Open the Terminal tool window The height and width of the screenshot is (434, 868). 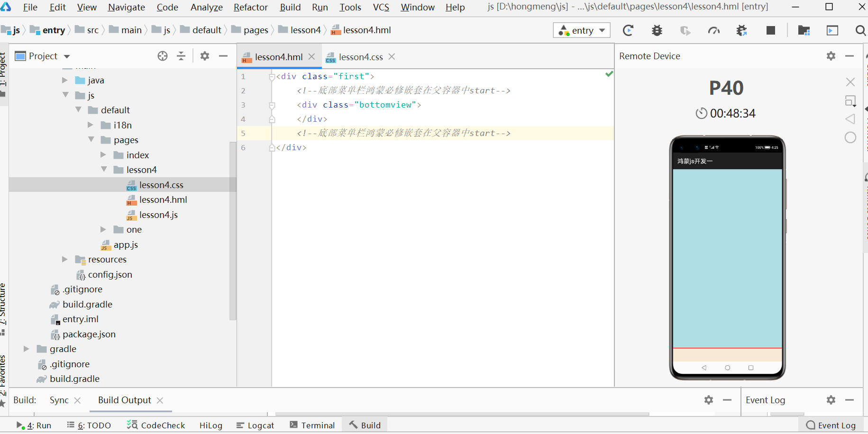(312, 425)
